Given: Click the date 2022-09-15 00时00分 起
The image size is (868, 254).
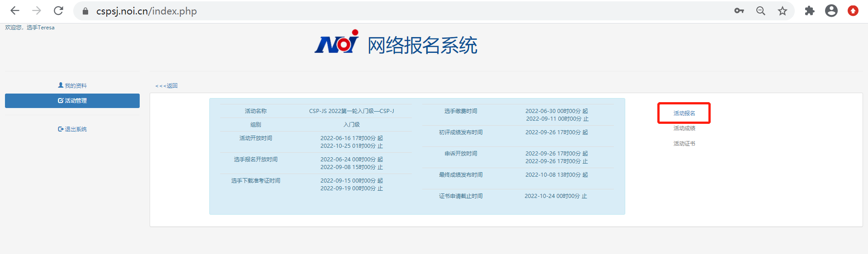Looking at the screenshot, I should (352, 181).
